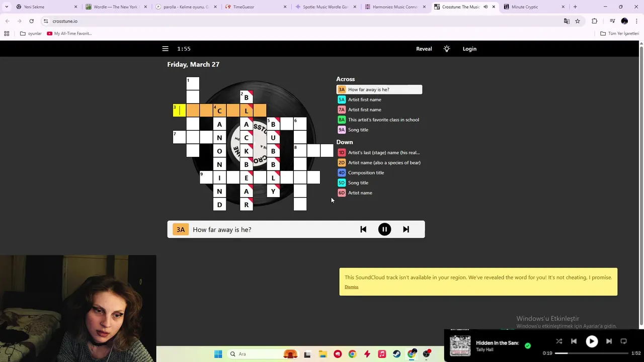This screenshot has width=644, height=362.
Task: Select the 9A Song title clue
Action: (379, 130)
